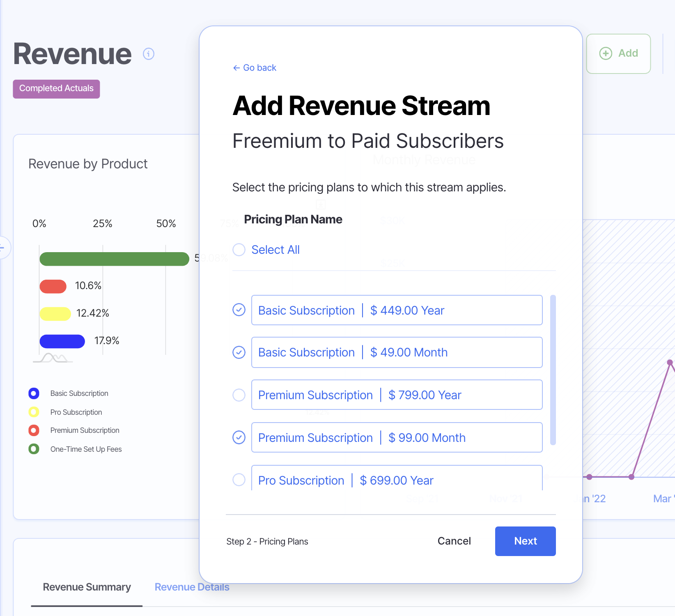Click the One-Time Set Up Fees legend icon
Screen dimensions: 675x616
(34, 449)
